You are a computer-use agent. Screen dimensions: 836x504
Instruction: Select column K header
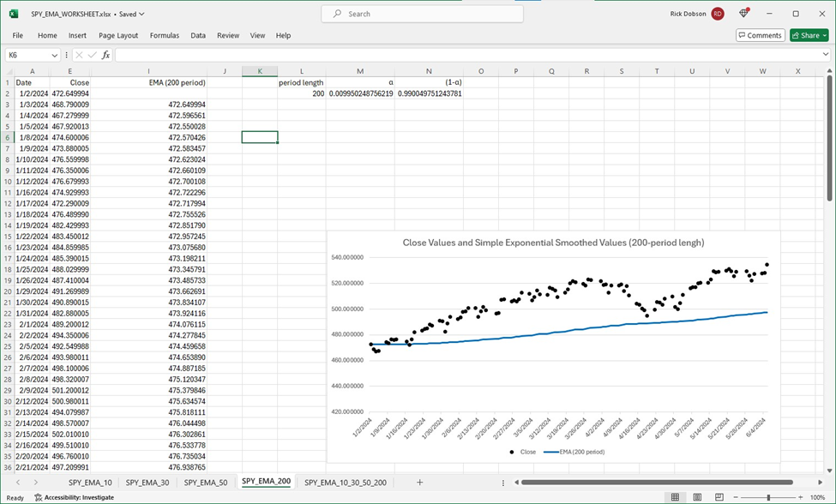point(260,71)
